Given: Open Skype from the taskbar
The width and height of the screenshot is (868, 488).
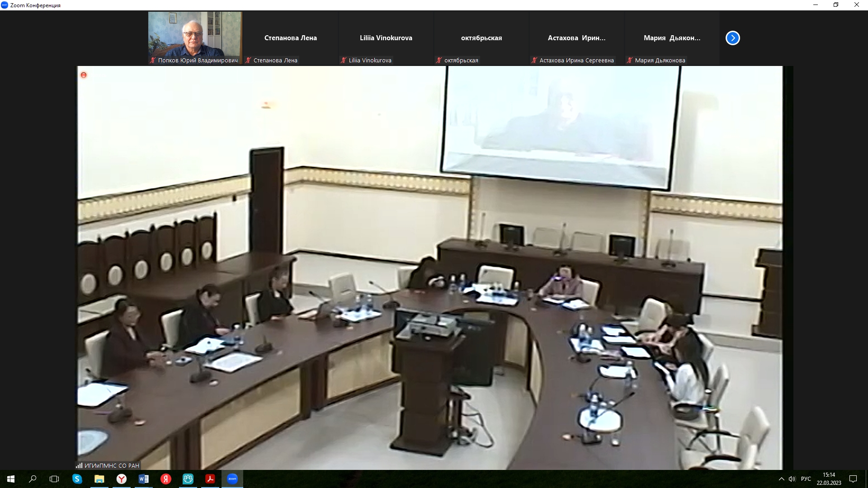Looking at the screenshot, I should pyautogui.click(x=77, y=479).
